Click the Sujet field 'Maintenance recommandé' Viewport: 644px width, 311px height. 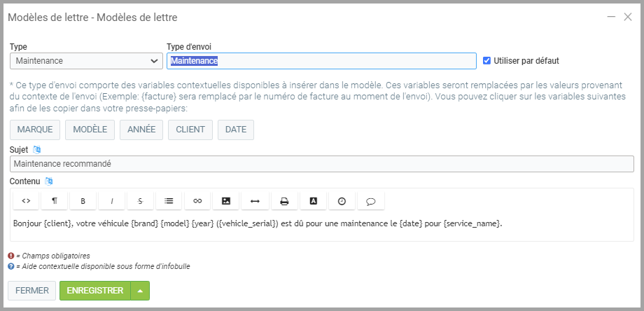(322, 164)
